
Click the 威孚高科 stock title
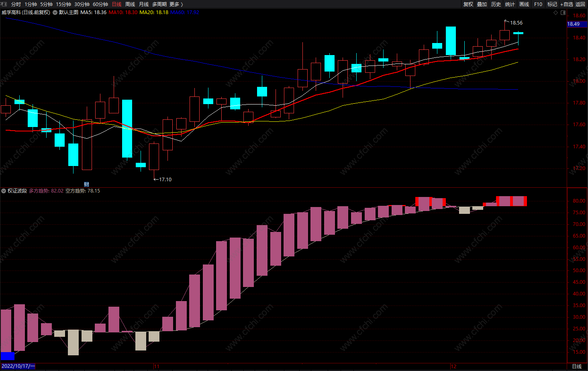[x=11, y=12]
